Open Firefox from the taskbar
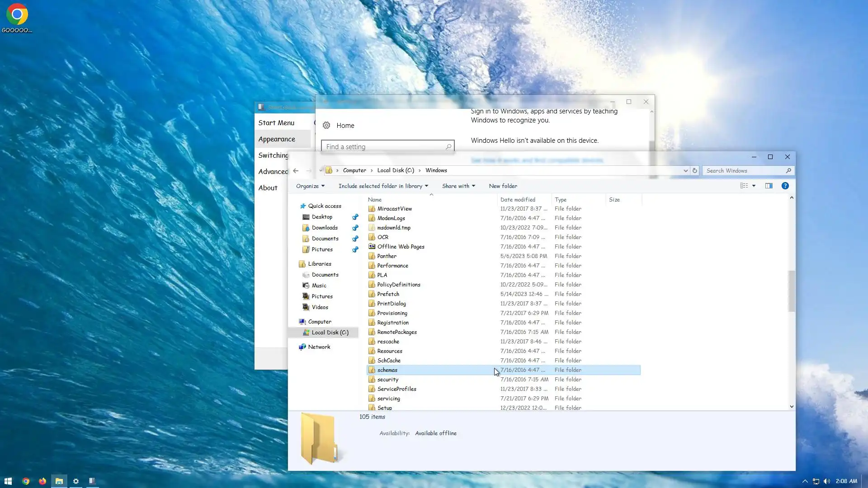Screen dimensions: 868x488 tap(42, 481)
